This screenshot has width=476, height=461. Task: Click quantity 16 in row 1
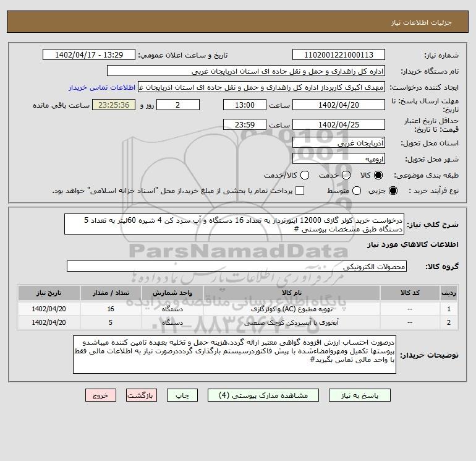coord(111,309)
